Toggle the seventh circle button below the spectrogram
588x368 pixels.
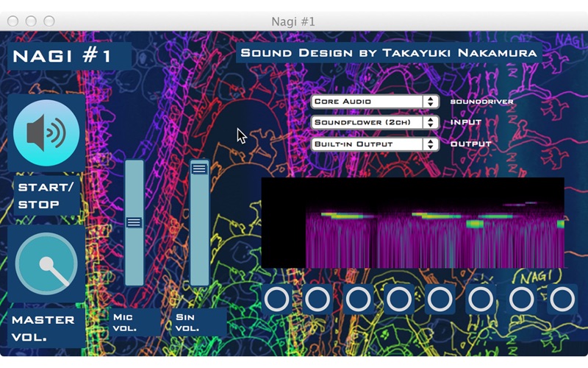coord(522,300)
